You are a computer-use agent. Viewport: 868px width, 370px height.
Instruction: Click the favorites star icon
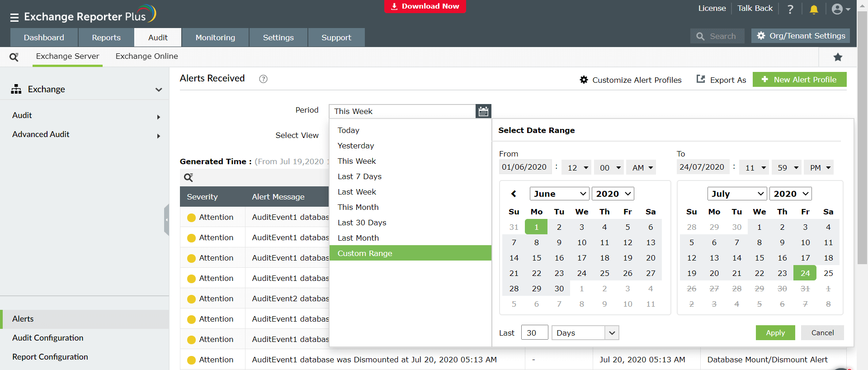point(838,57)
